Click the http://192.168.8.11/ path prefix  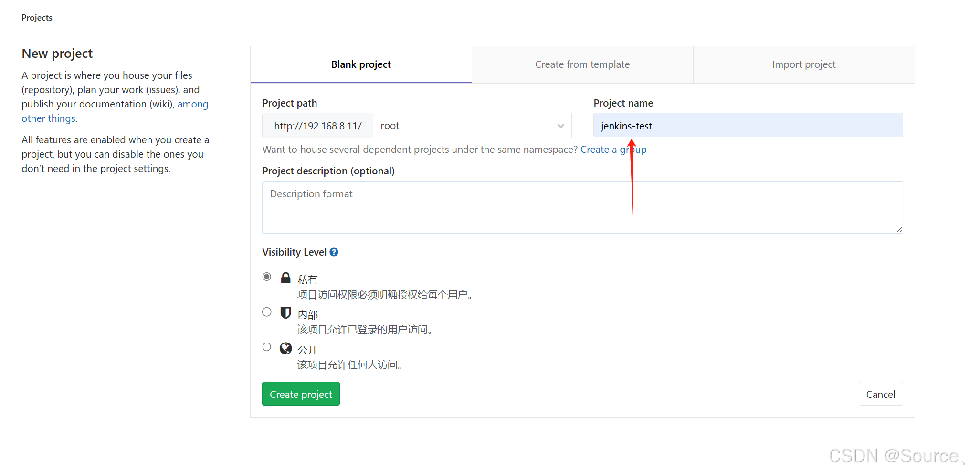click(318, 126)
